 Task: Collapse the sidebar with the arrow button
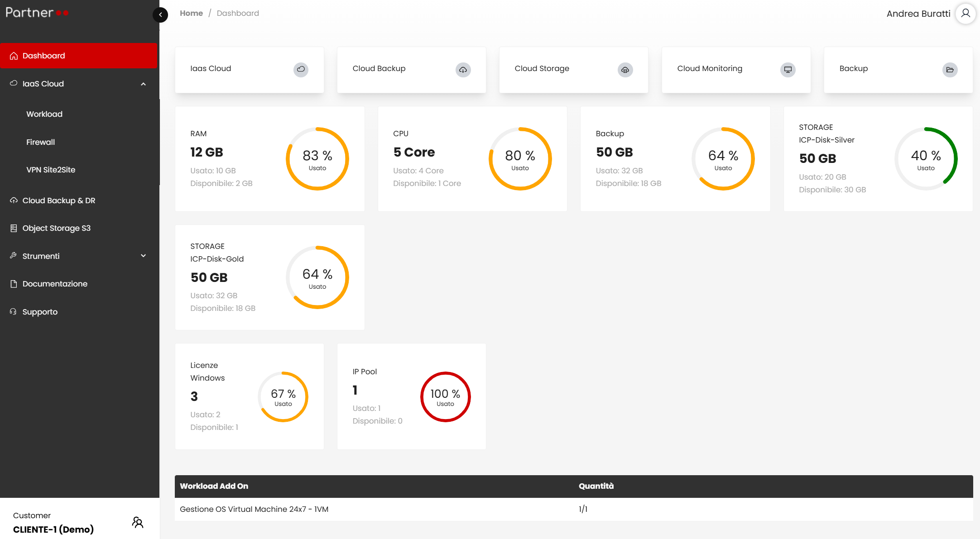pos(160,15)
